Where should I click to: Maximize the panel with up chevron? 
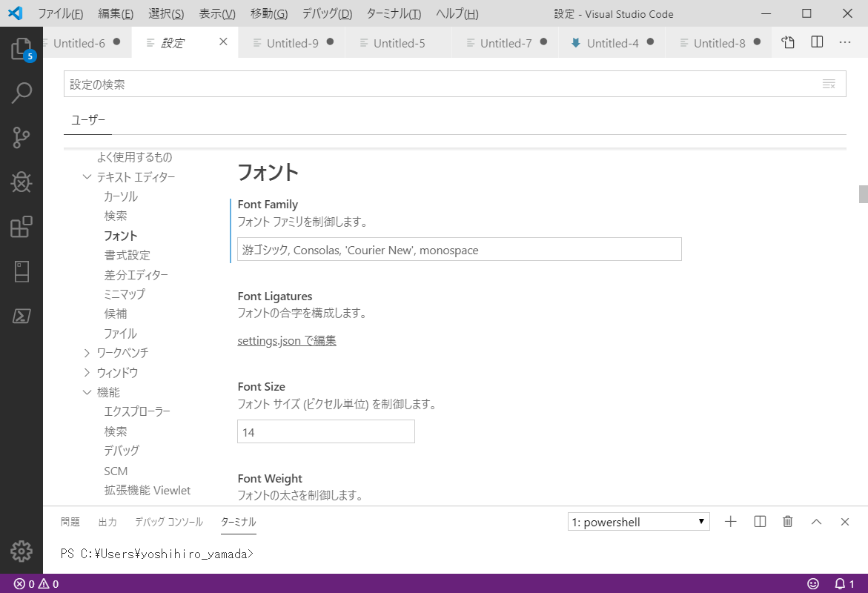click(817, 522)
